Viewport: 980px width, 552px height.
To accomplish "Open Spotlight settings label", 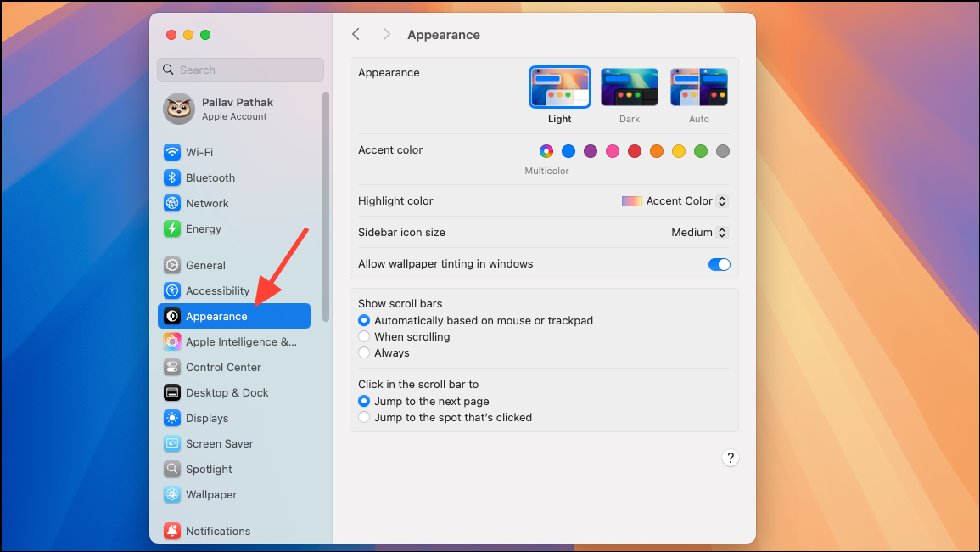I will pos(209,470).
